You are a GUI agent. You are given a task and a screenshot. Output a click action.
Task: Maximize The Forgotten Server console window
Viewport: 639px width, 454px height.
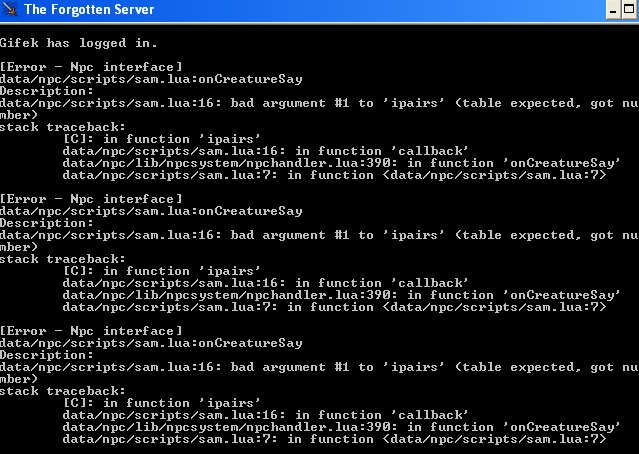coord(629,10)
